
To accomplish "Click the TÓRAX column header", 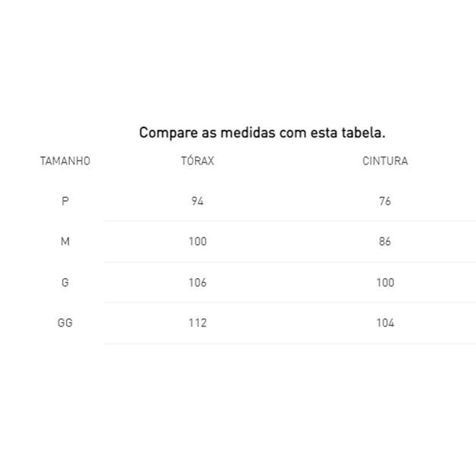I will click(x=198, y=160).
